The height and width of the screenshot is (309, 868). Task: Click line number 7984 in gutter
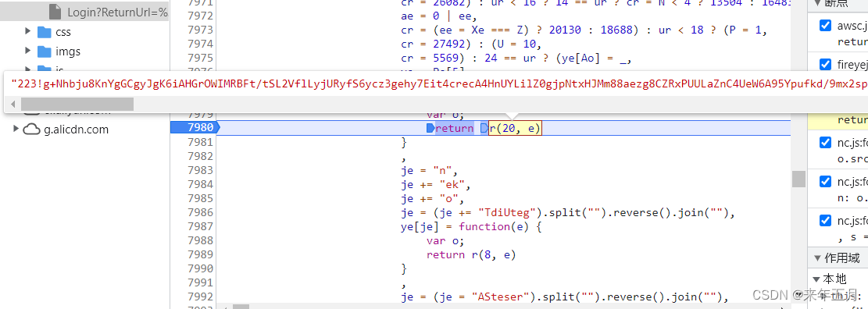(x=200, y=184)
